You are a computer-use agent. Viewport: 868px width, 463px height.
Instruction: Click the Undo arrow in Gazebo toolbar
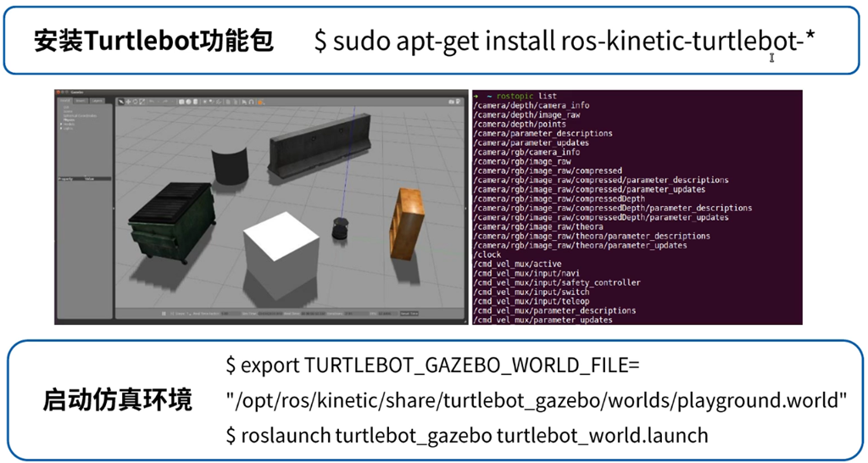point(152,102)
